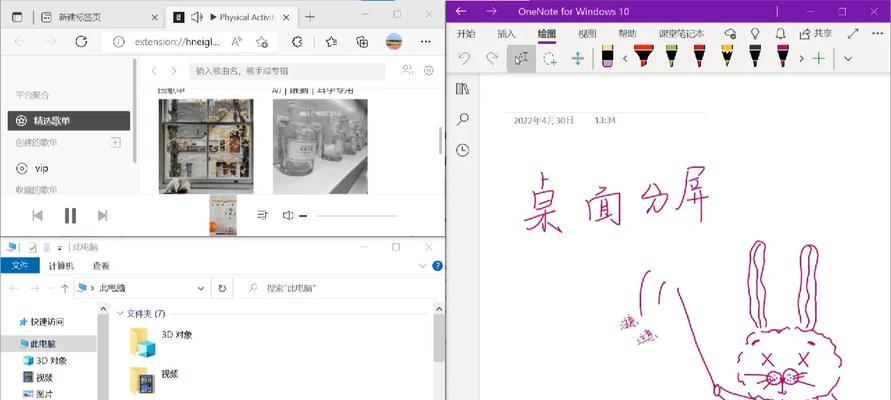Switch to the 视图 tab in OneNote

(x=587, y=34)
